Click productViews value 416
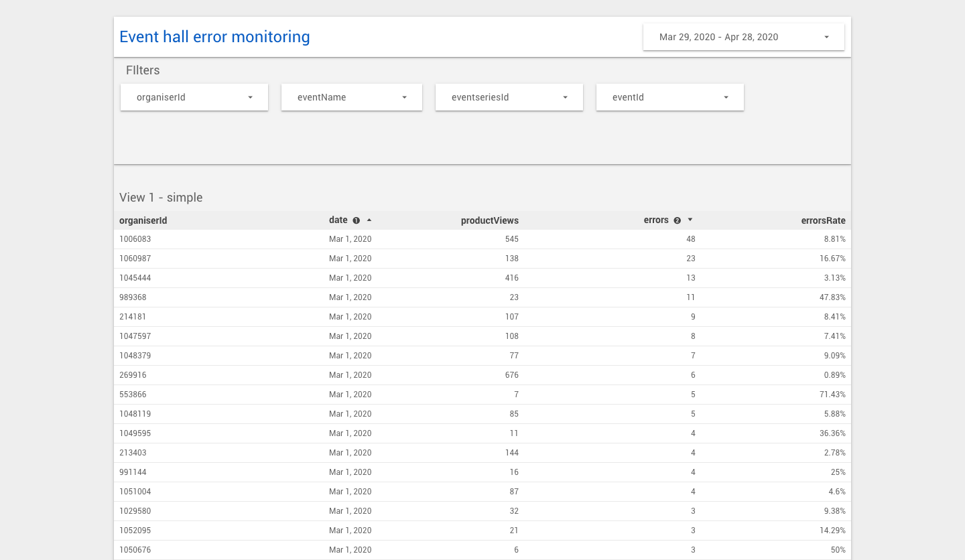 tap(511, 278)
